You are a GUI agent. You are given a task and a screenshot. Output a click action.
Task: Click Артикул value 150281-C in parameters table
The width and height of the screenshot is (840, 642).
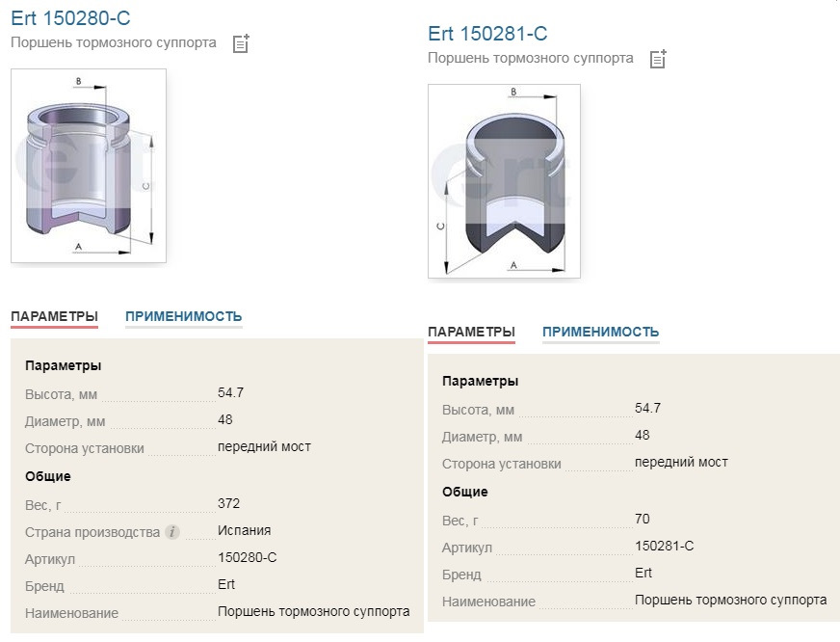click(x=665, y=546)
